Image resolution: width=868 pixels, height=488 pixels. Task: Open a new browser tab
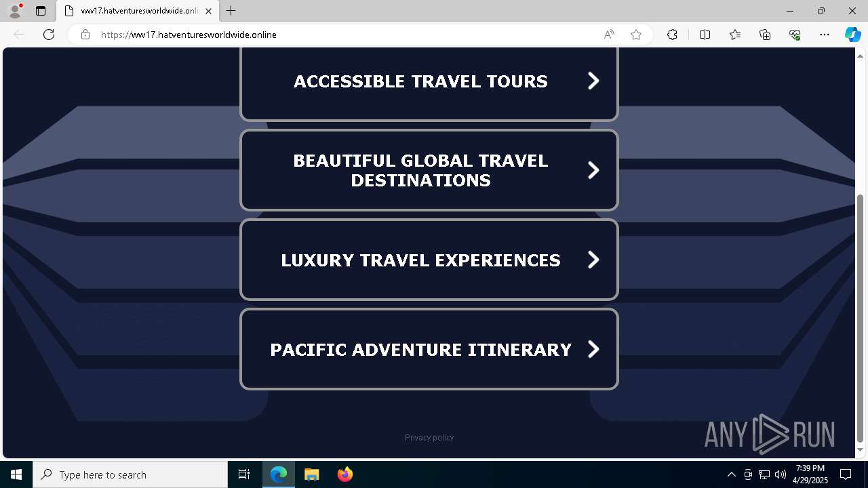[x=231, y=11]
